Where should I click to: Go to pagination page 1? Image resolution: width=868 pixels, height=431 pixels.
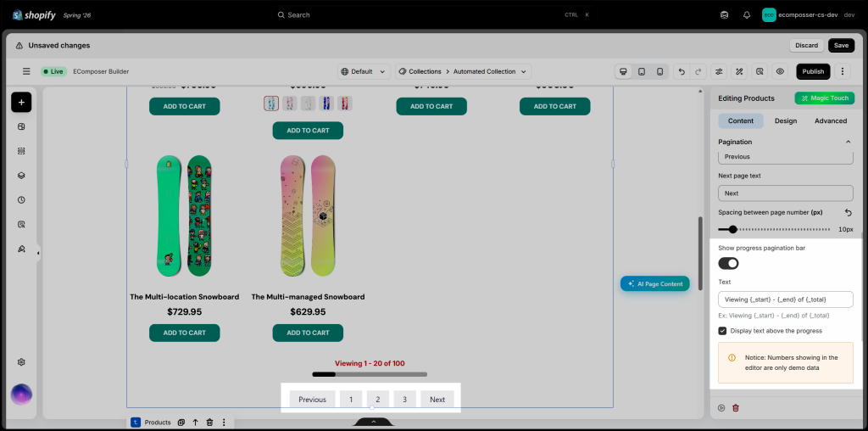(351, 400)
